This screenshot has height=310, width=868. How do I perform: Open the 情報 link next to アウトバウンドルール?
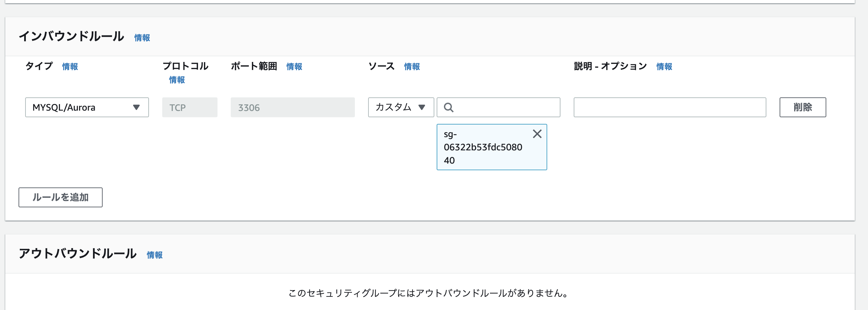(154, 255)
